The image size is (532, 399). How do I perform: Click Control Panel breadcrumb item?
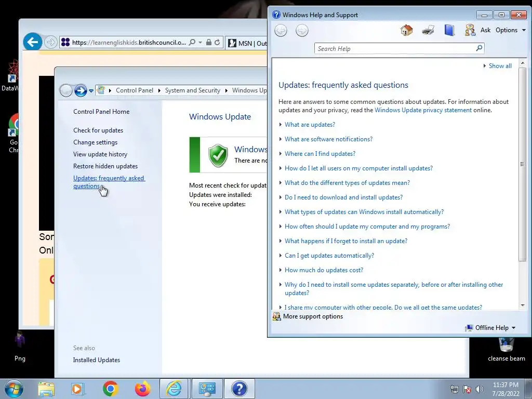[135, 90]
